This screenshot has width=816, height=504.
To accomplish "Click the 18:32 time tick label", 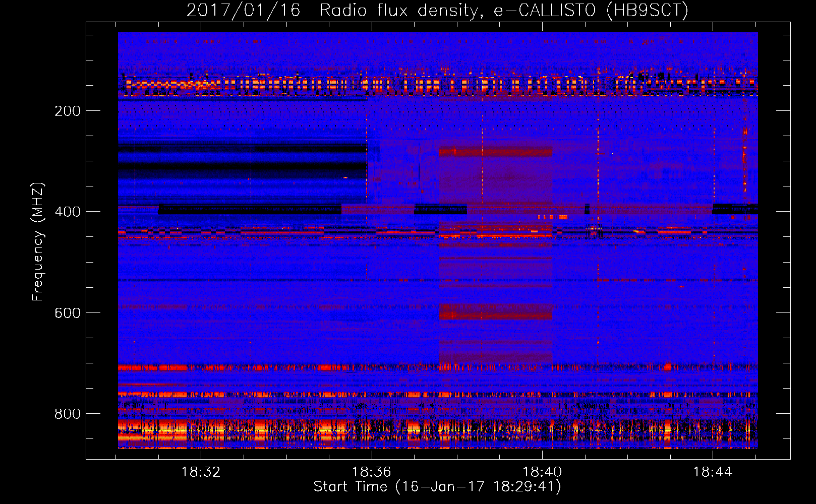I will [x=201, y=472].
